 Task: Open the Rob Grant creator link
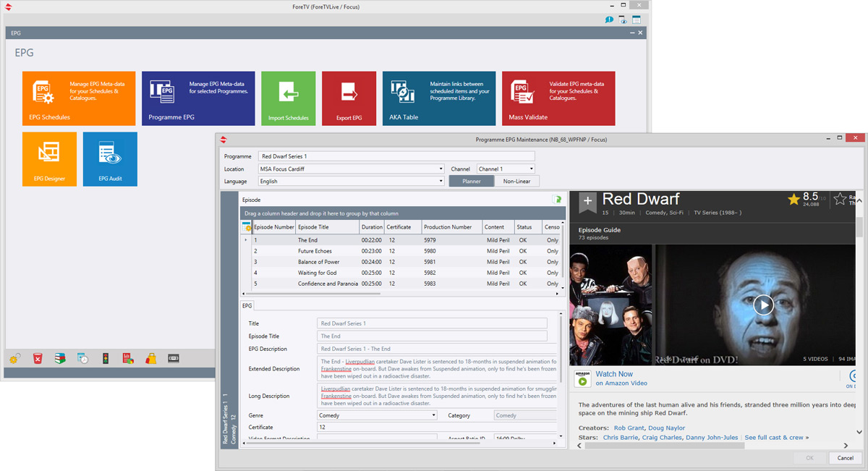click(x=629, y=428)
